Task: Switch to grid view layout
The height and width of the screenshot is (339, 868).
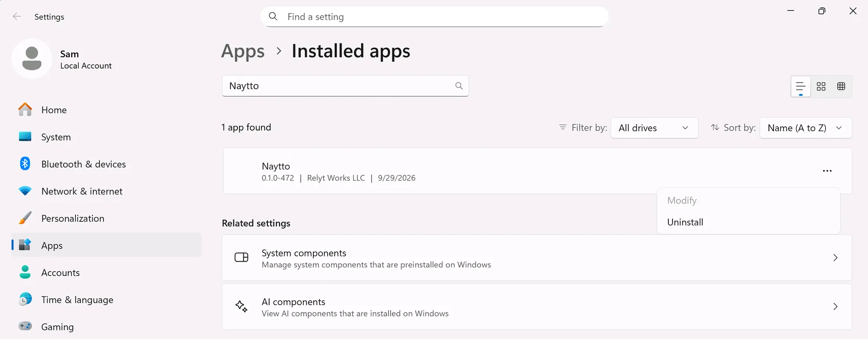Action: 821,86
